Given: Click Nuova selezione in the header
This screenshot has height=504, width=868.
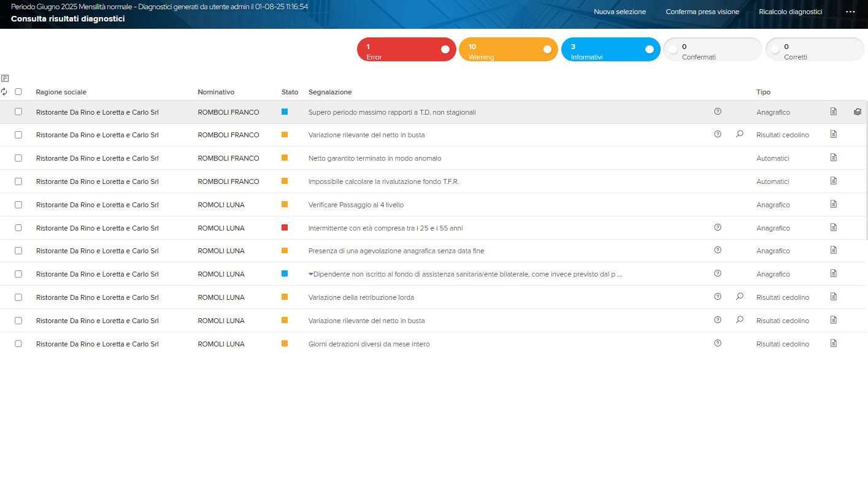Looking at the screenshot, I should (x=620, y=12).
